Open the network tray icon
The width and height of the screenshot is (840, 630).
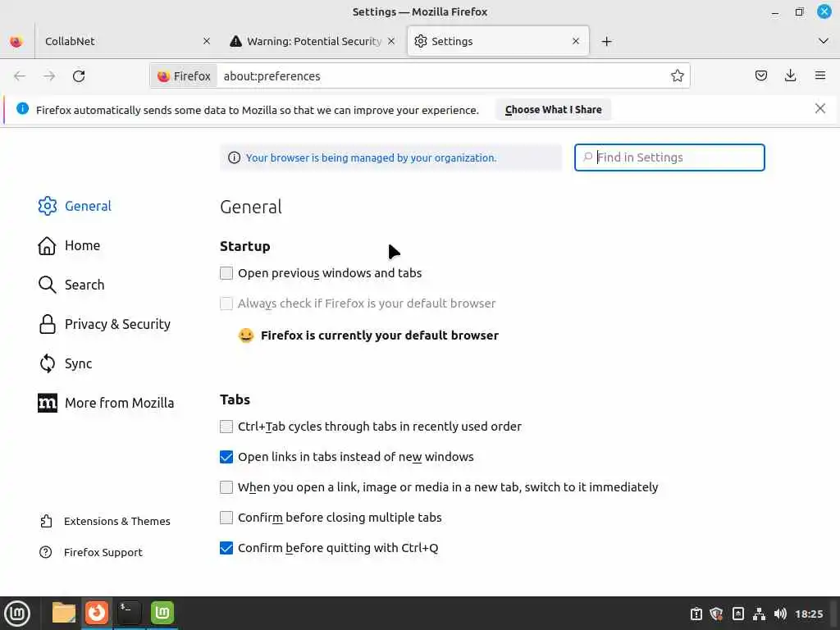pos(759,614)
